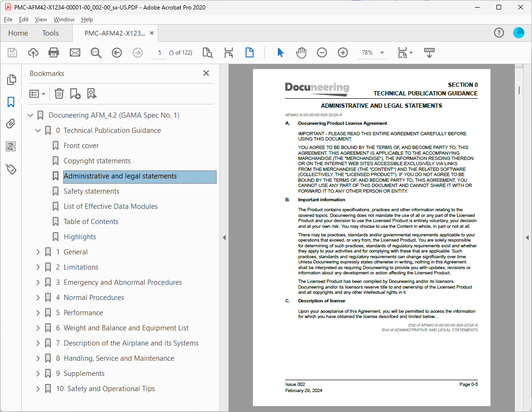Open the Tags panel icon
Viewport: 532px width, 412px height.
(x=11, y=169)
